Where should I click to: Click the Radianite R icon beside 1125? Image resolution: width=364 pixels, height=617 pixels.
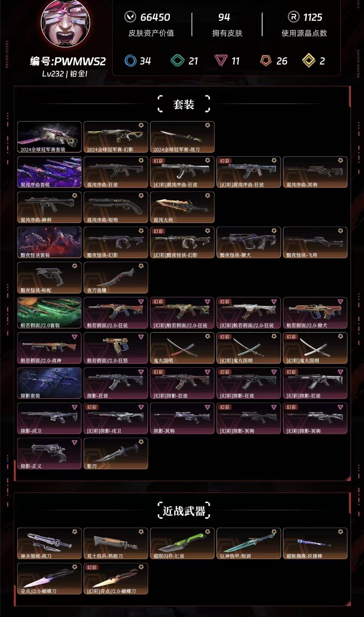click(x=294, y=17)
